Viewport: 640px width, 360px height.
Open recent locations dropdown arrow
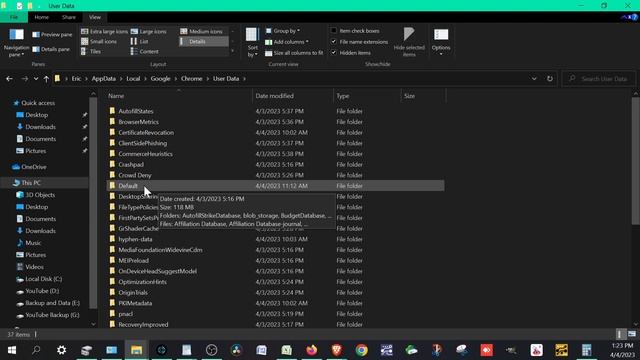[x=36, y=79]
